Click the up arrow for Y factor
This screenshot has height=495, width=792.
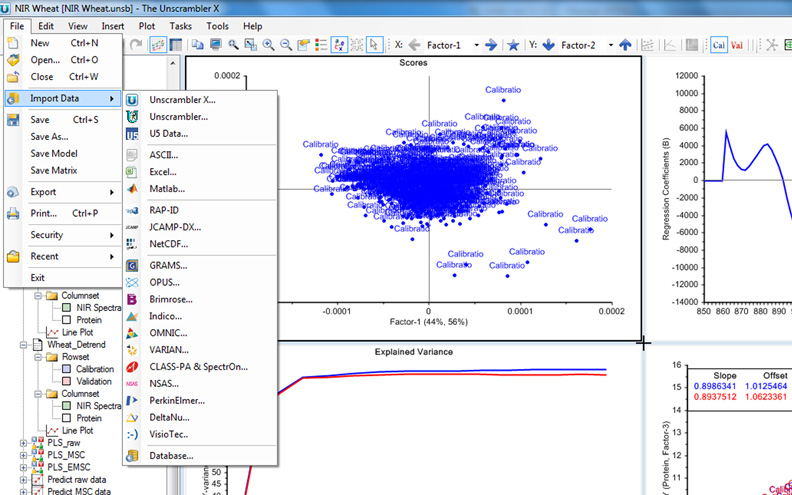[x=625, y=45]
